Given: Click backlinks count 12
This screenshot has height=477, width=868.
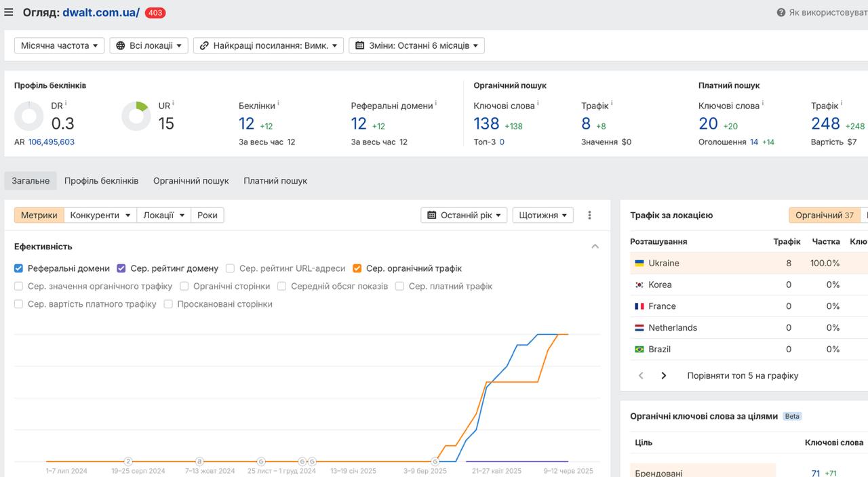Looking at the screenshot, I should (246, 124).
